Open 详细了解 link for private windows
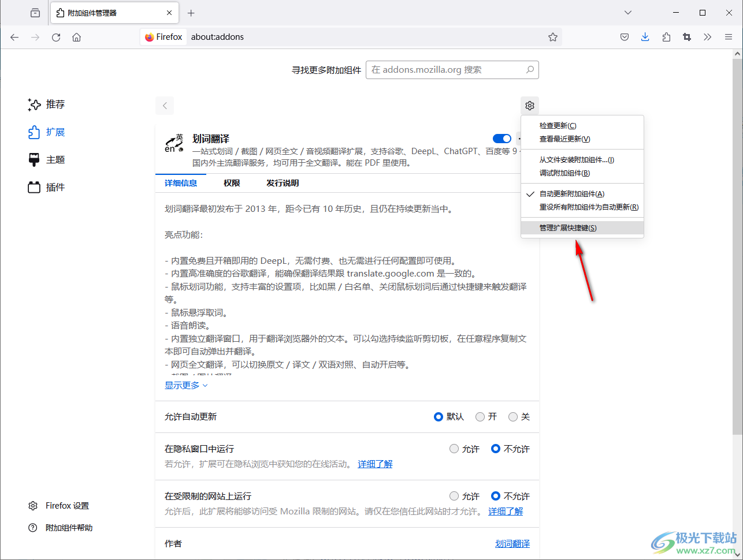Screen dimensions: 743x560 (375, 464)
